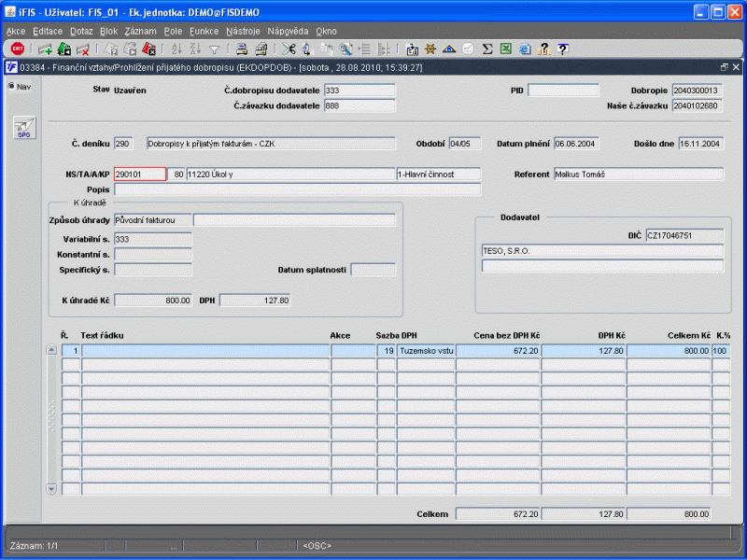Screen dimensions: 747x560
Task: Click the red EXIT stop-sign icon
Action: coord(18,49)
